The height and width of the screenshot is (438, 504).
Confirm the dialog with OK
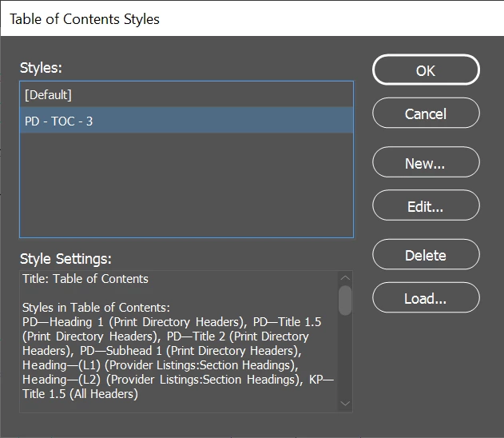[x=426, y=70]
